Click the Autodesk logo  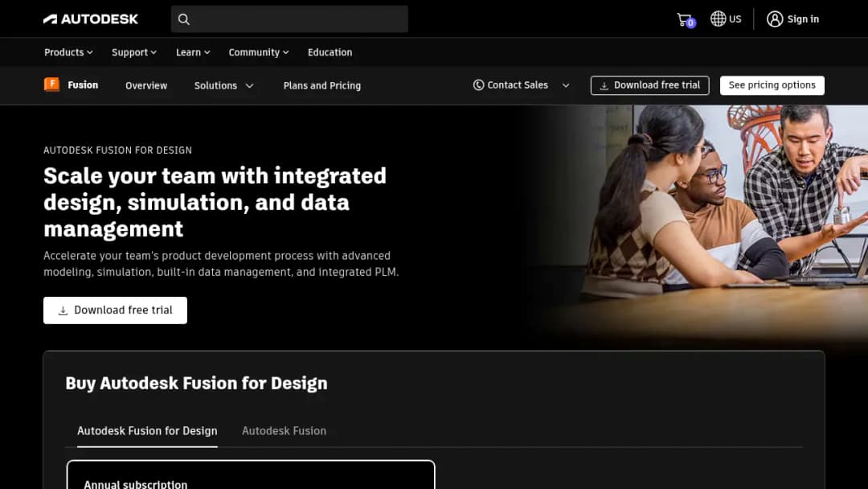pos(91,18)
